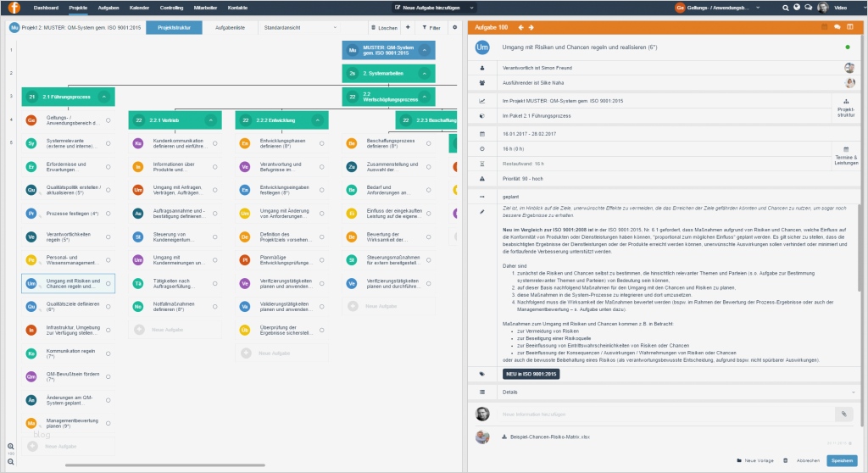
Task: Click Neue Aufgabe under 2.2.1 Vertrieb column
Action: [x=175, y=330]
